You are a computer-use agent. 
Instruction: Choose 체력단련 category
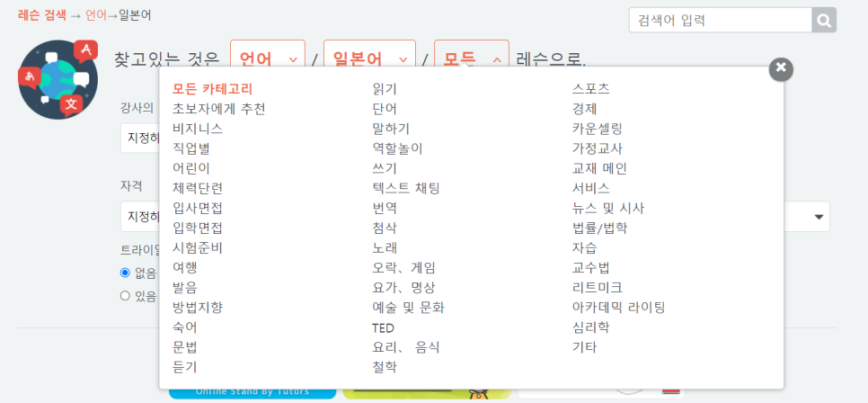(198, 189)
